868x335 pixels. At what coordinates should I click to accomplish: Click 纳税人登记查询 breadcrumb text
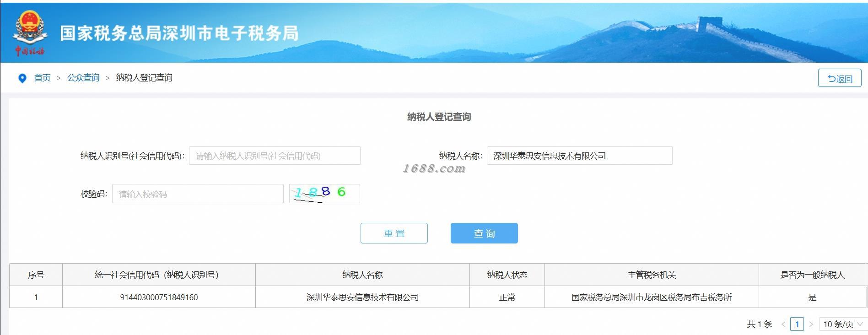(x=144, y=78)
